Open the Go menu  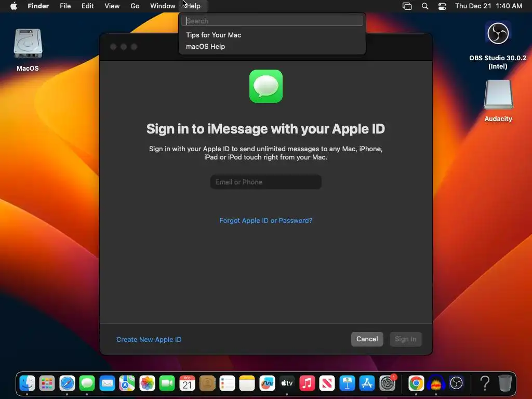[x=135, y=6]
